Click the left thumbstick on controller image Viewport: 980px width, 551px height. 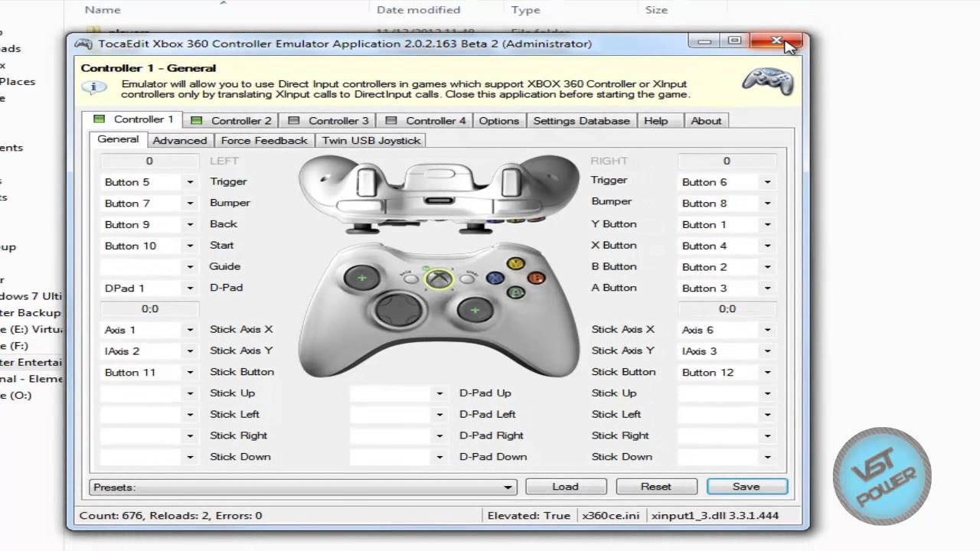coord(362,277)
